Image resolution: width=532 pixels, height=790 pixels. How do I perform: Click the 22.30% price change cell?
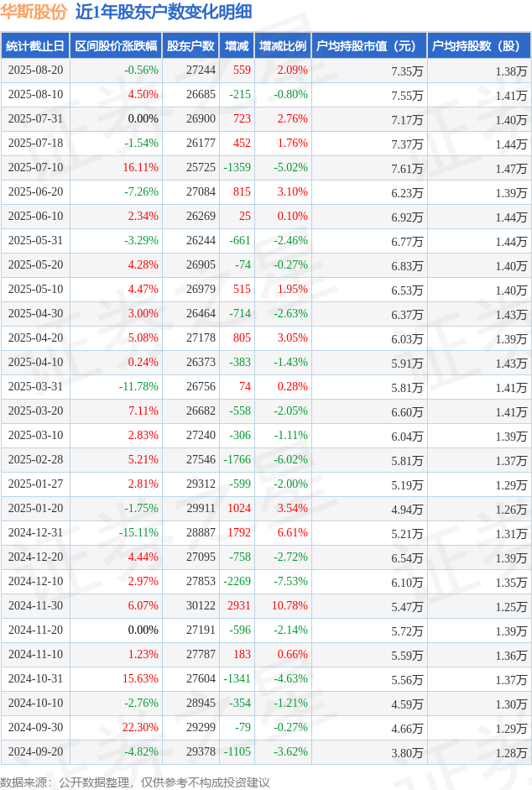(141, 728)
